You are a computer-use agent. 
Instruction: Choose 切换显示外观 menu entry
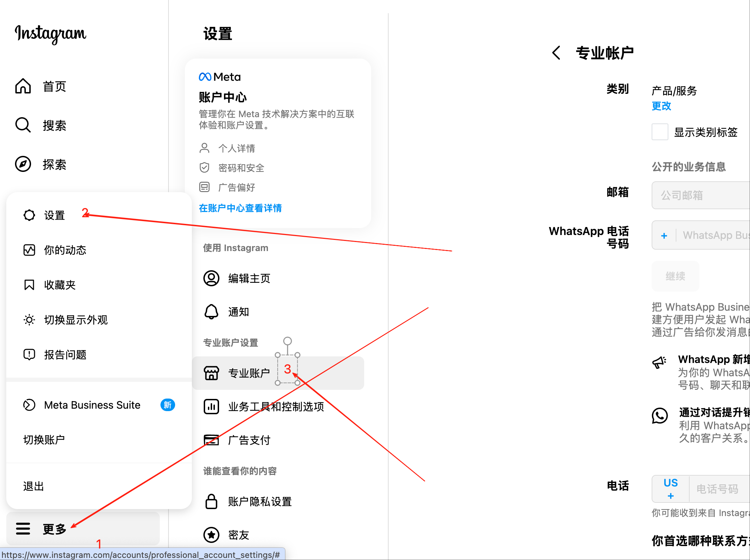point(76,320)
